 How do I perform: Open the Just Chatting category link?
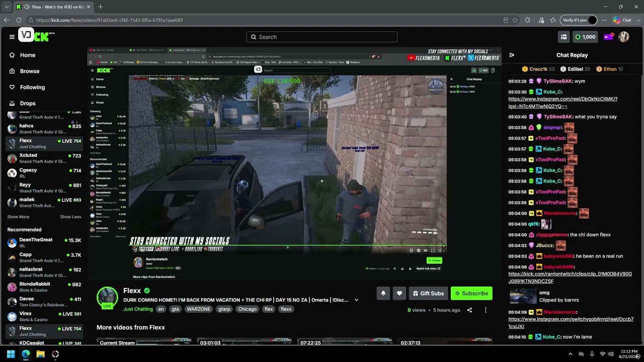(138, 309)
